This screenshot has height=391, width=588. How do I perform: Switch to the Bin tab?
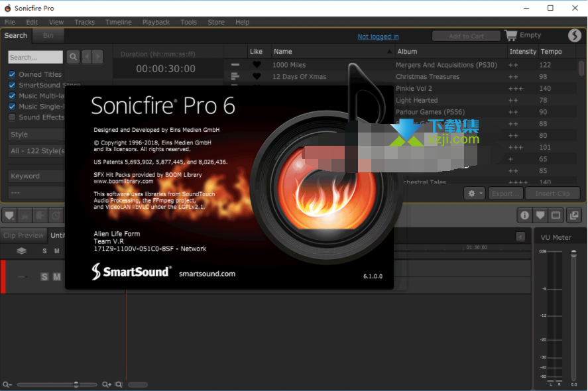(x=48, y=36)
